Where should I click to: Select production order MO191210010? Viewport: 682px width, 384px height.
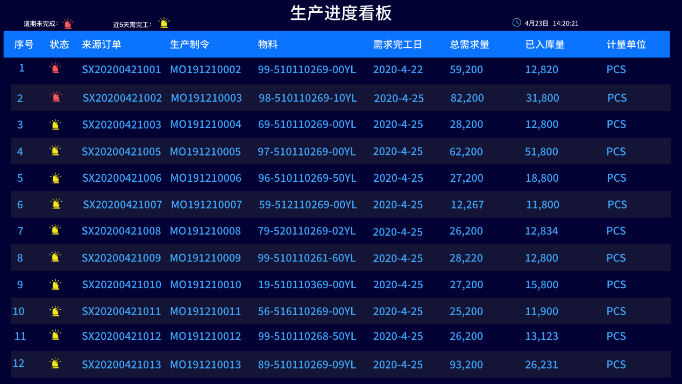206,285
